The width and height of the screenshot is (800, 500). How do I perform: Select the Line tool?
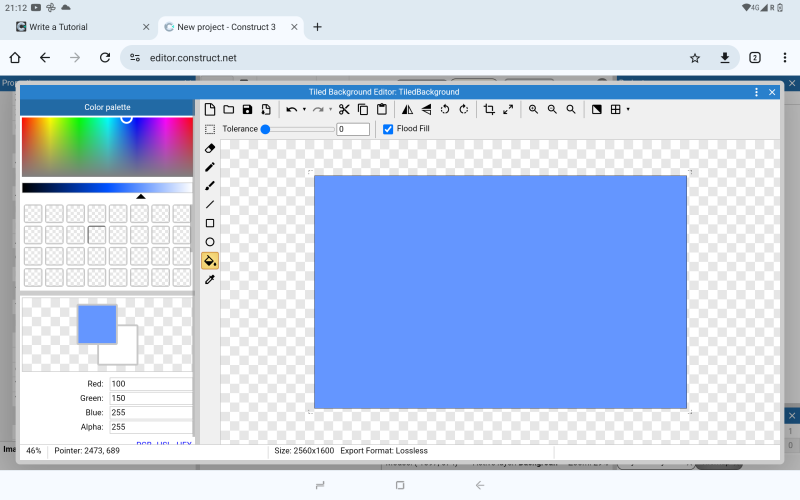pyautogui.click(x=210, y=205)
